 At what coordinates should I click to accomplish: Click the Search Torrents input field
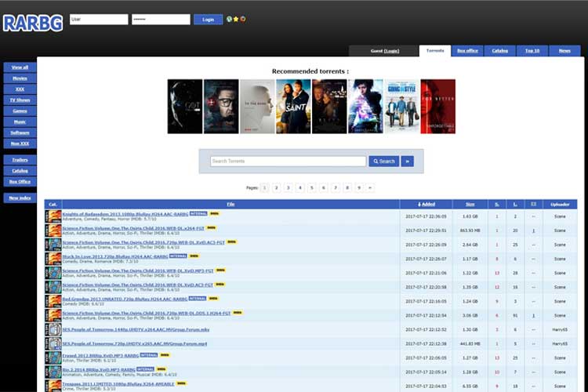(x=288, y=162)
